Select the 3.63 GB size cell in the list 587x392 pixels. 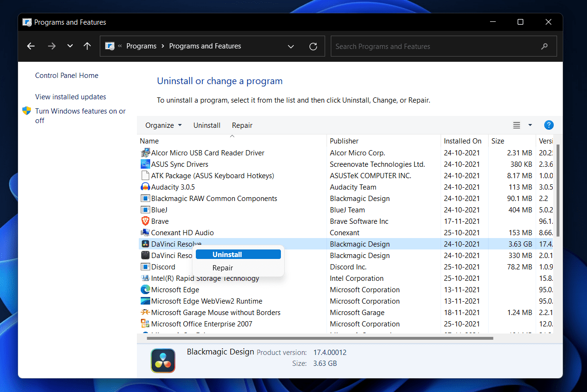click(x=520, y=244)
